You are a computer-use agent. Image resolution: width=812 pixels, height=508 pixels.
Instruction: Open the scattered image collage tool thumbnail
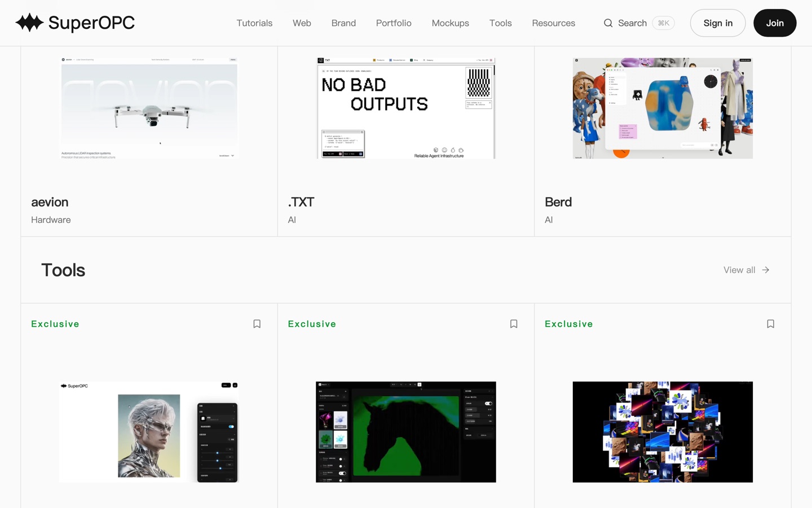(663, 432)
